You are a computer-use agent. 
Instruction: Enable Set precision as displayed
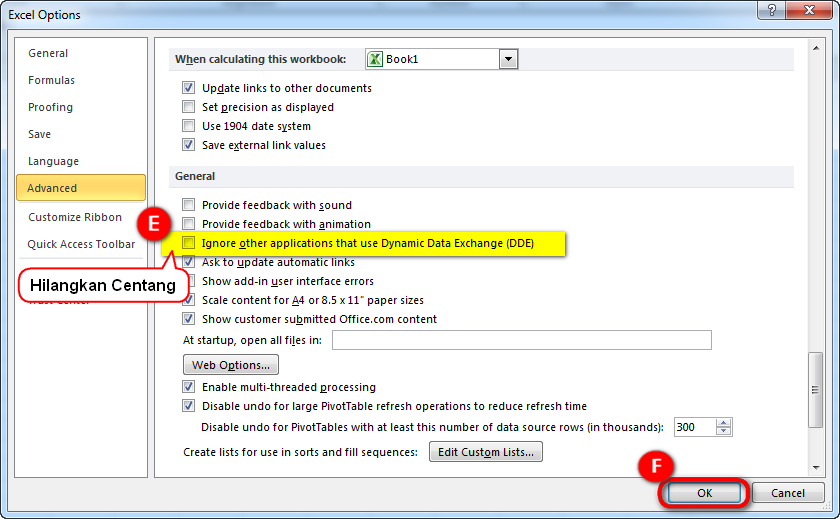(188, 107)
